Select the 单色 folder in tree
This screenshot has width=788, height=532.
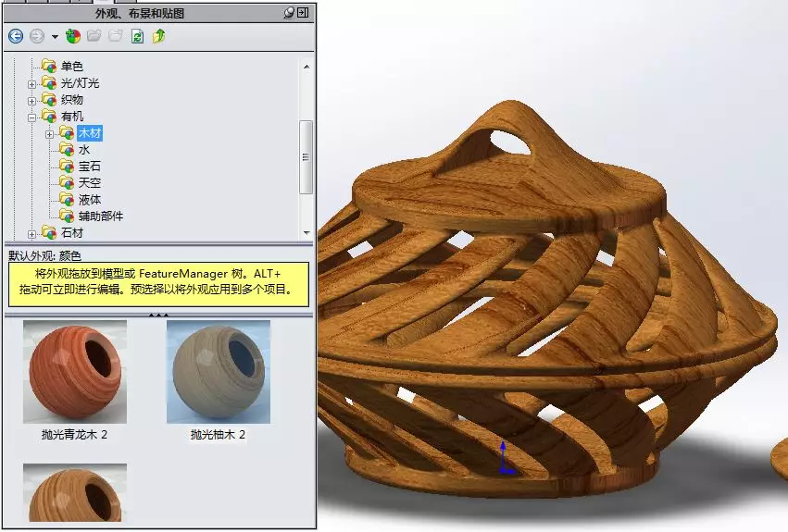[72, 67]
